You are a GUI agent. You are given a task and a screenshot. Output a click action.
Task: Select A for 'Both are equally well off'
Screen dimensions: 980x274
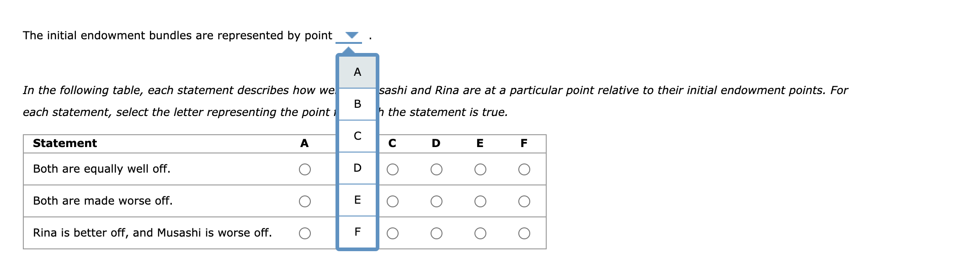coord(305,170)
